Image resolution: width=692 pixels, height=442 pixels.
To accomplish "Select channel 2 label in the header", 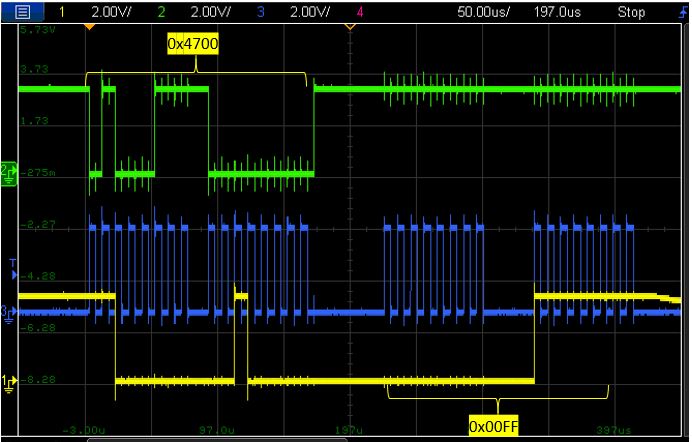I will pyautogui.click(x=161, y=12).
